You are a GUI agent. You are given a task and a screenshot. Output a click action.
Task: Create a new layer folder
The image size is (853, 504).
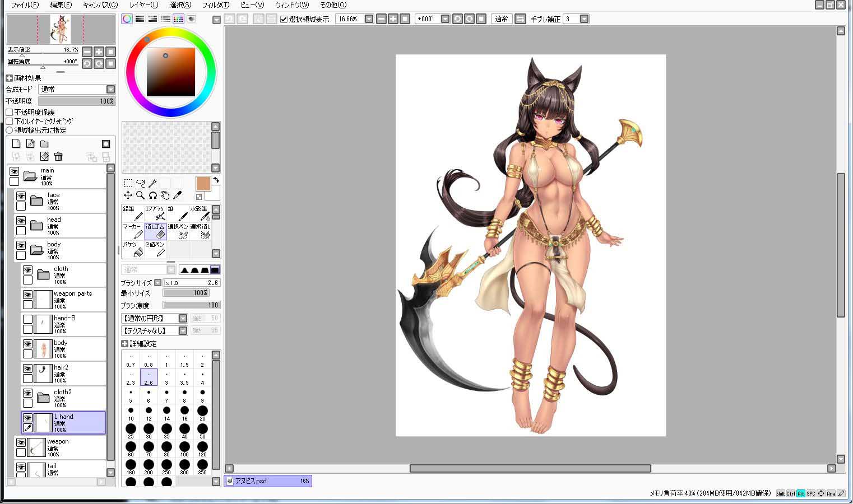pos(44,144)
